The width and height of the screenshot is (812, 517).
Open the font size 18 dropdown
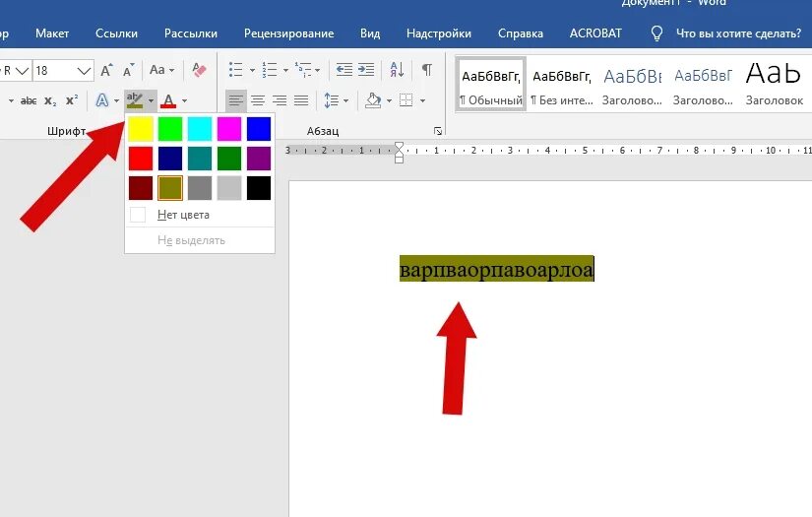[85, 71]
